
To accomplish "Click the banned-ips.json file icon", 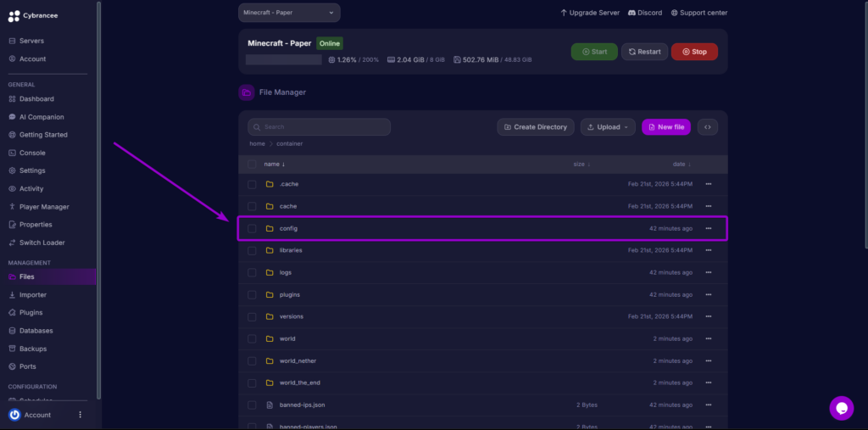I will [270, 405].
